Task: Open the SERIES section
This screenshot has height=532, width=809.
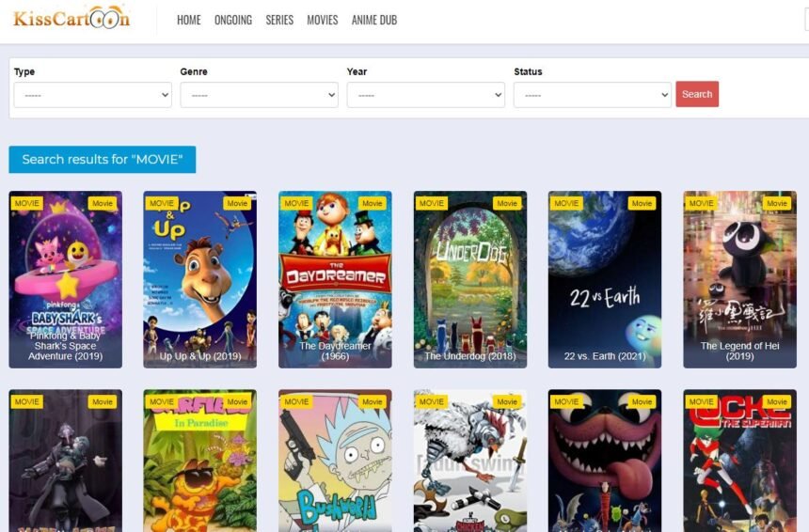Action: [279, 20]
